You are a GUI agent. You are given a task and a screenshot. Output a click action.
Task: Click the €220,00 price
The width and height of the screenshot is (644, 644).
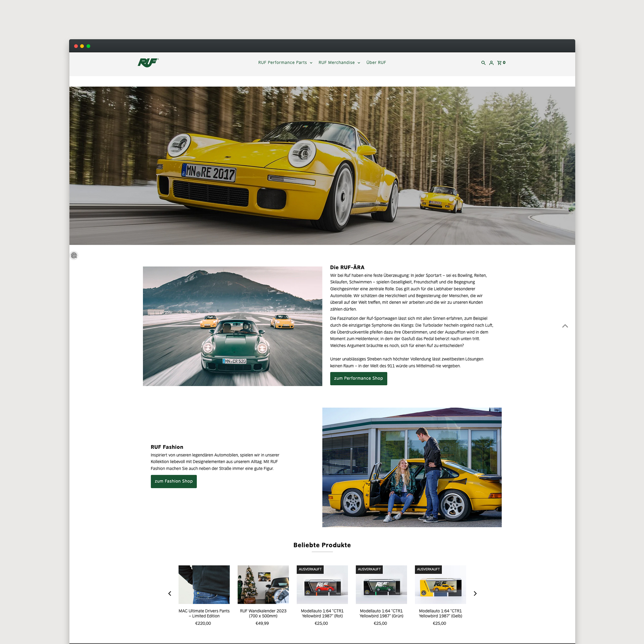(x=203, y=623)
